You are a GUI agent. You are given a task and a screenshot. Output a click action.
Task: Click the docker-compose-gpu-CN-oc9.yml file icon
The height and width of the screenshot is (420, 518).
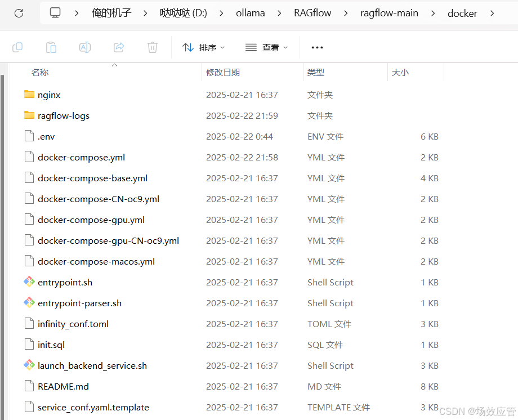tap(29, 240)
